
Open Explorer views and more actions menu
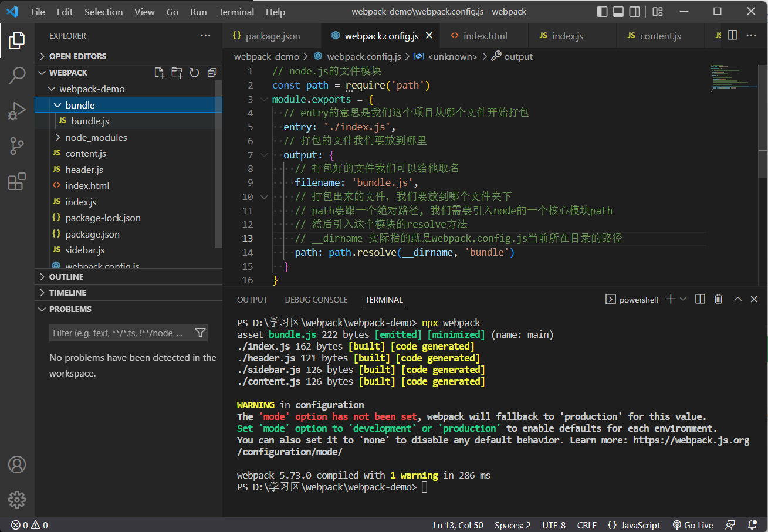[x=205, y=36]
